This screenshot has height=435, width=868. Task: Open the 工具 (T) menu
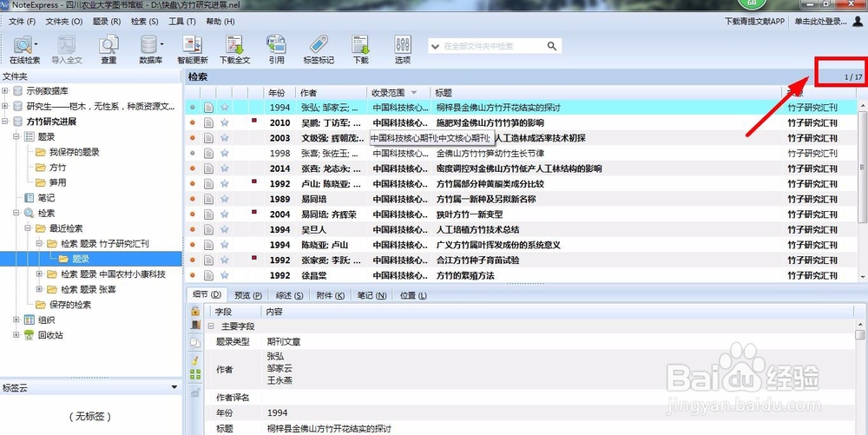[182, 22]
